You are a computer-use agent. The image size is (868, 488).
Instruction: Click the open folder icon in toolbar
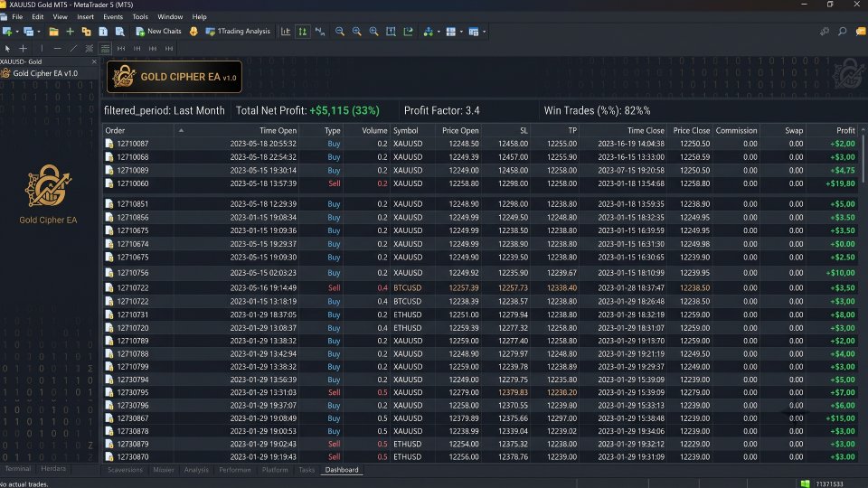[x=53, y=32]
